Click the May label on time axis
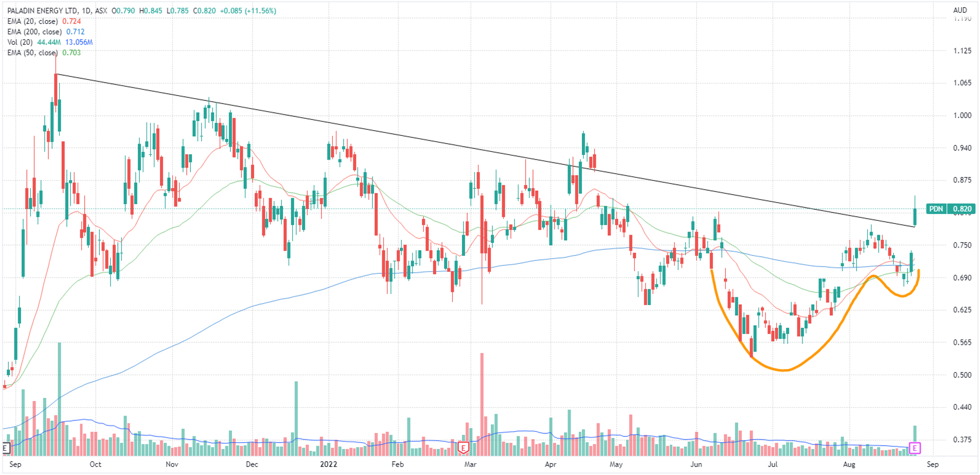The image size is (980, 475). point(616,464)
